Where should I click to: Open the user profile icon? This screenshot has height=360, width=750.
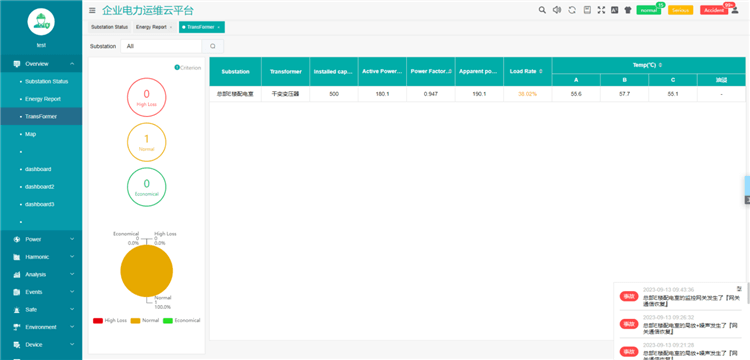click(x=735, y=10)
